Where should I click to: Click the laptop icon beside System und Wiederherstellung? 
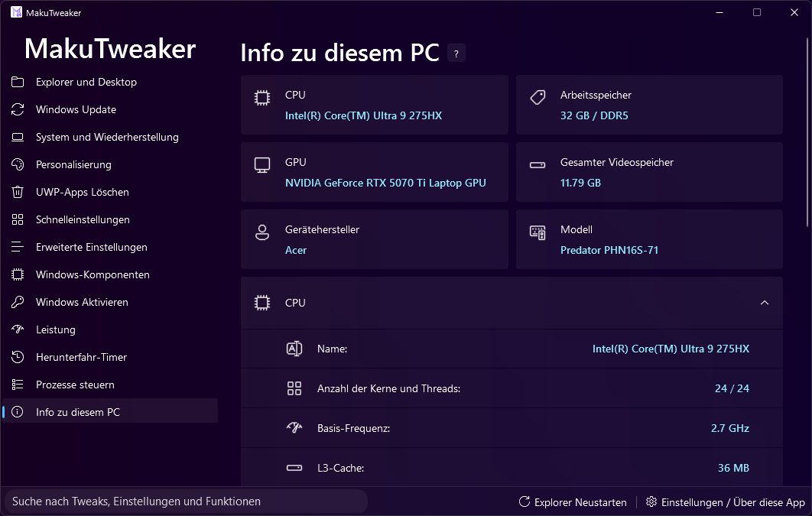[x=18, y=137]
